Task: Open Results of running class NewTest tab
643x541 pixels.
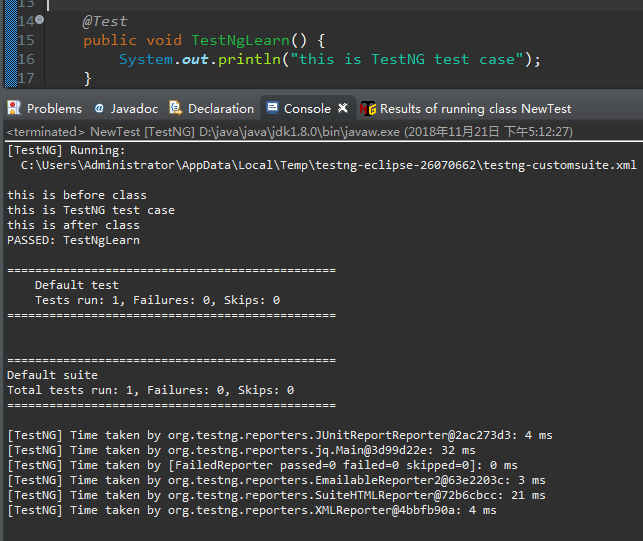Action: point(466,109)
